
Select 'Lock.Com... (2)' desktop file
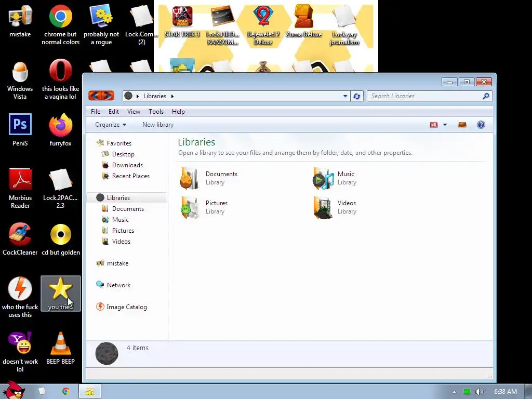(x=141, y=24)
